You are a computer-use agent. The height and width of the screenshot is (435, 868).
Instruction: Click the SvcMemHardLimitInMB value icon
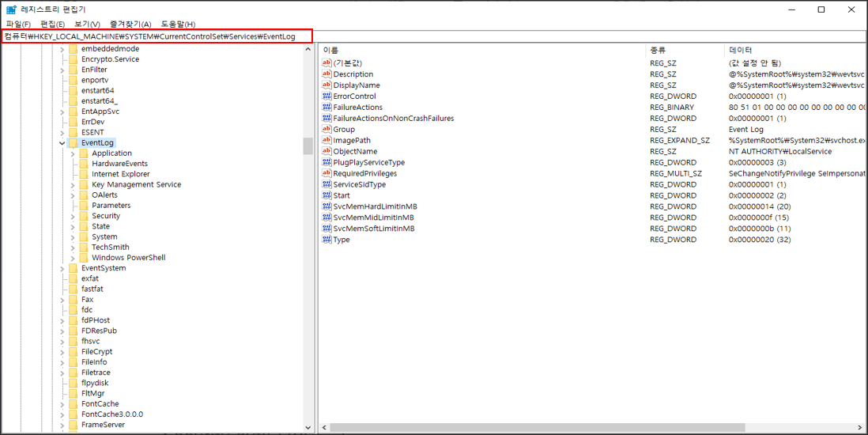(x=326, y=206)
